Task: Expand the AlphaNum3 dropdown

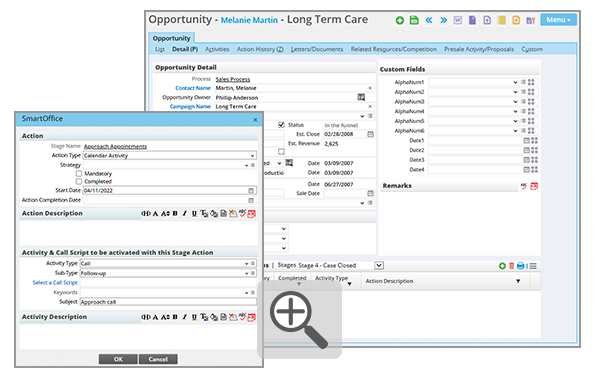Action: [x=515, y=102]
